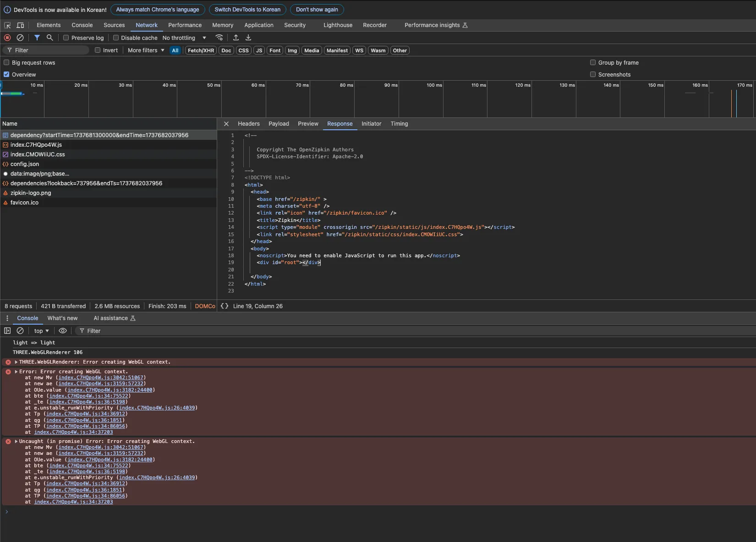Expand the THREE.WebGLRenderer error message
This screenshot has width=756, height=542.
tap(16, 362)
